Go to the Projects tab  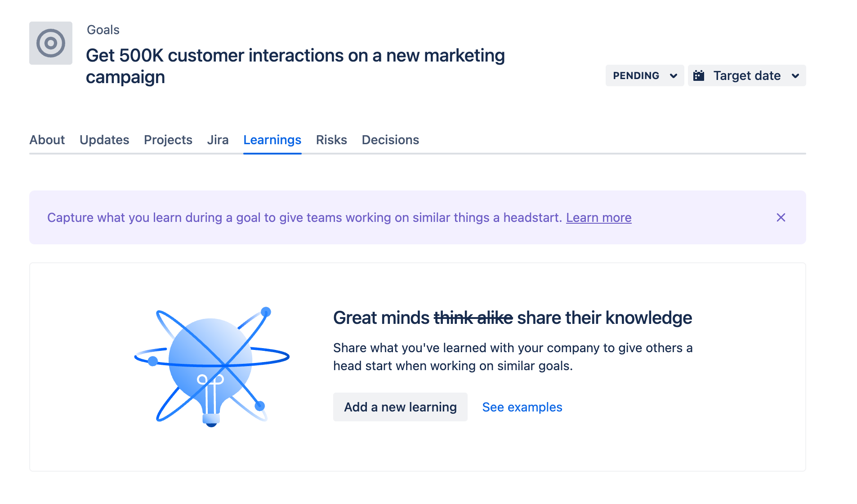[x=168, y=140]
